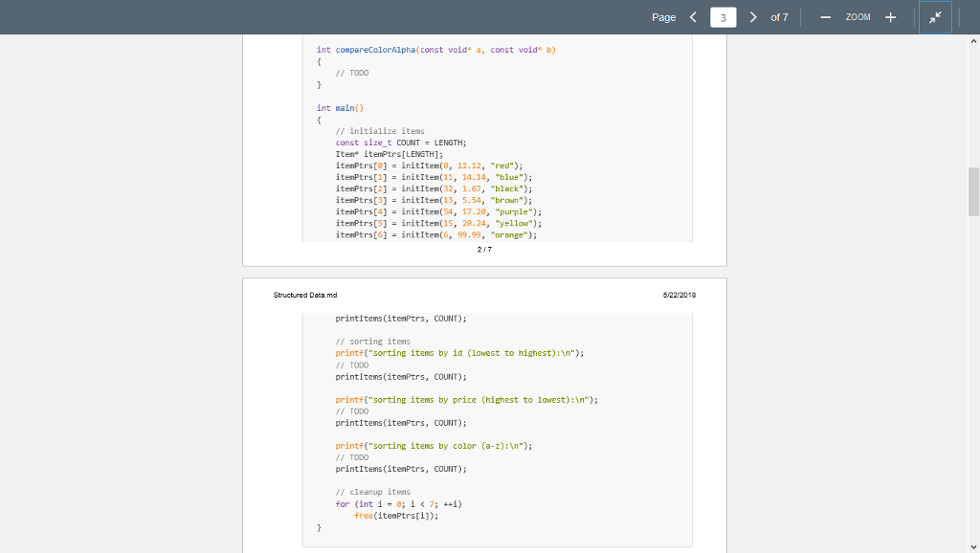Click the 'sorting items by color' printf line
Image resolution: width=980 pixels, height=553 pixels.
(x=434, y=446)
